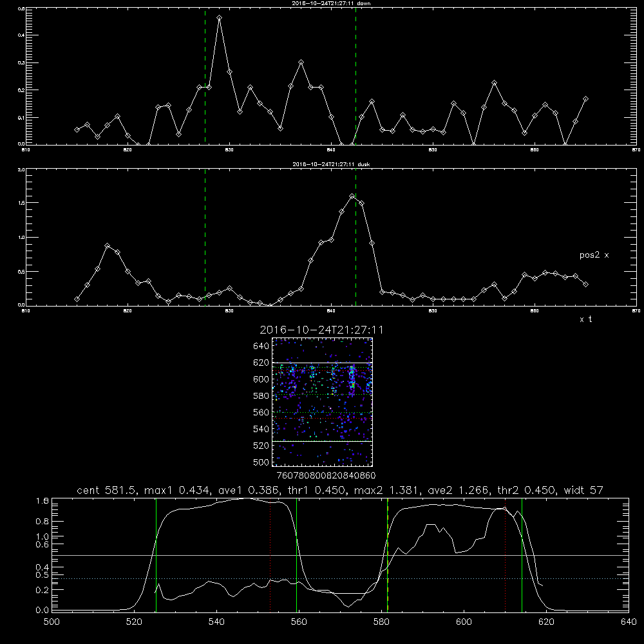The width and height of the screenshot is (644, 644).
Task: Click the 'max2 1.381' value
Action: tap(386, 490)
